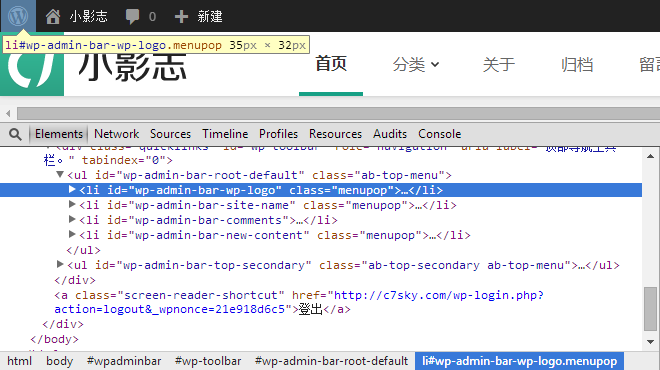
Task: Click the 登出 anchor text in DOM
Action: tap(310, 309)
